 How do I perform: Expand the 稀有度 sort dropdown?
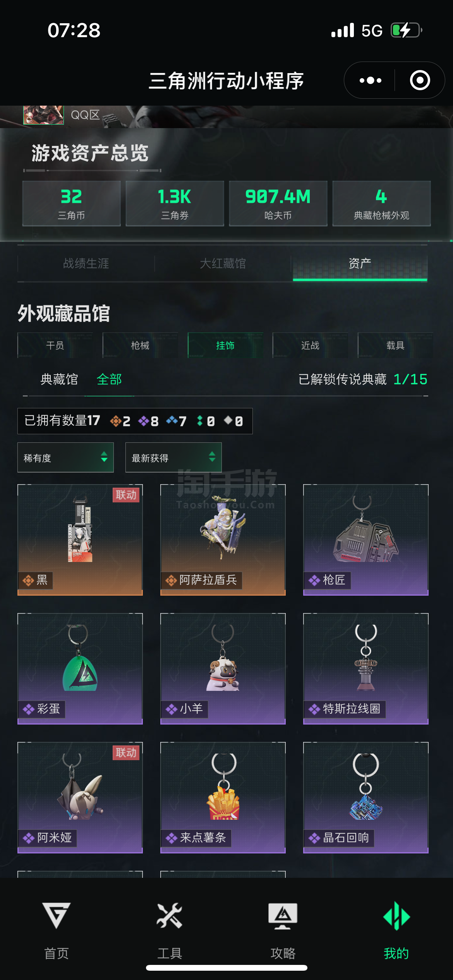[65, 457]
